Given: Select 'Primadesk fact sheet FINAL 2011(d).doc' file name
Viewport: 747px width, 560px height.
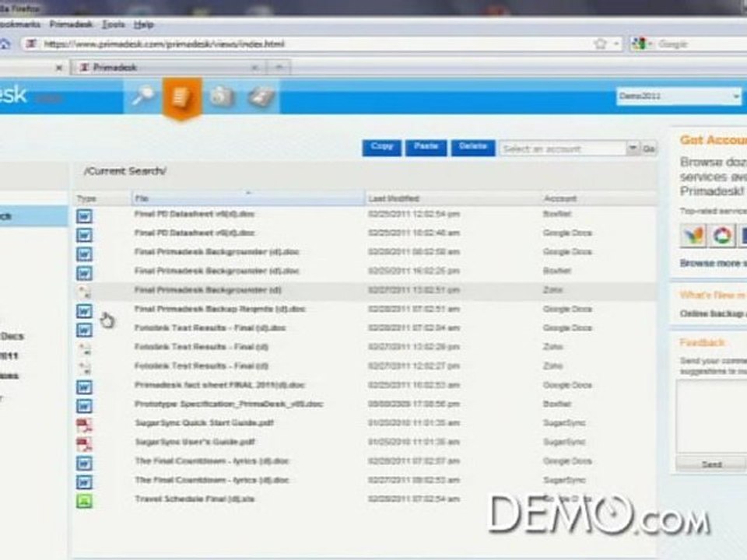Looking at the screenshot, I should [220, 385].
